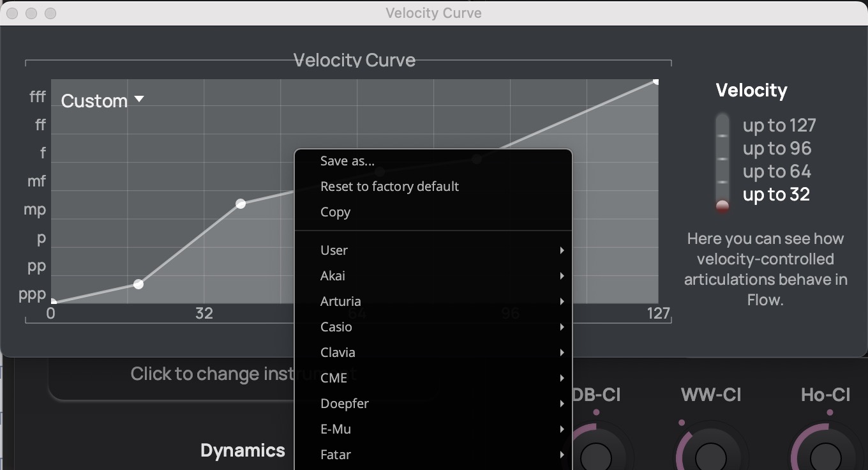
Task: Click the curve point near mp level
Action: point(241,204)
